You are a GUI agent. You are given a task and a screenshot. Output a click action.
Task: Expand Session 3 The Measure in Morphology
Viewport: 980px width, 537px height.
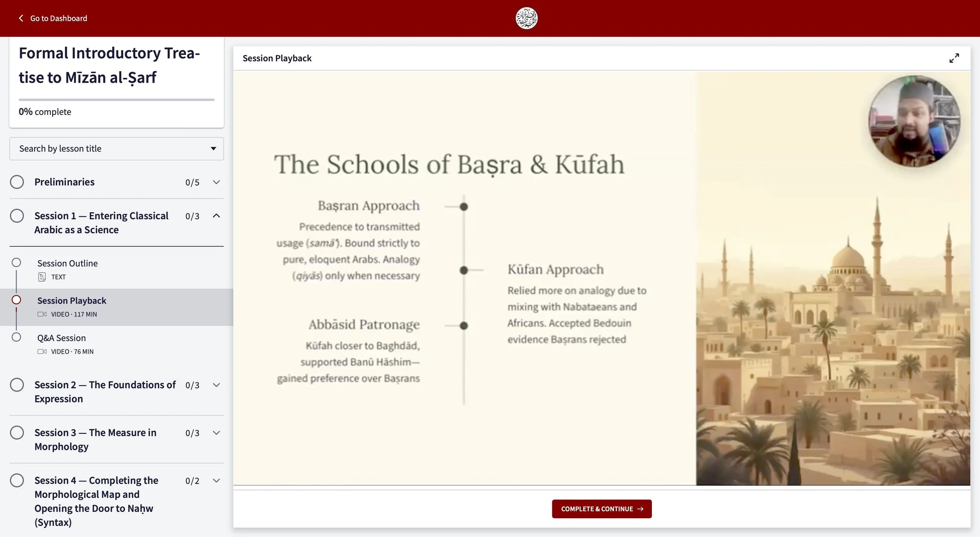pos(216,433)
